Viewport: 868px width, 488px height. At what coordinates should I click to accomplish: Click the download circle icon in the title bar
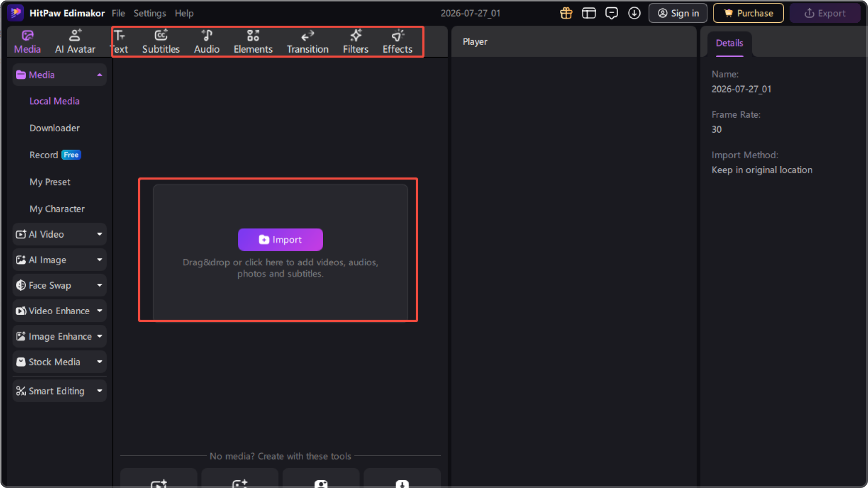[x=635, y=13]
